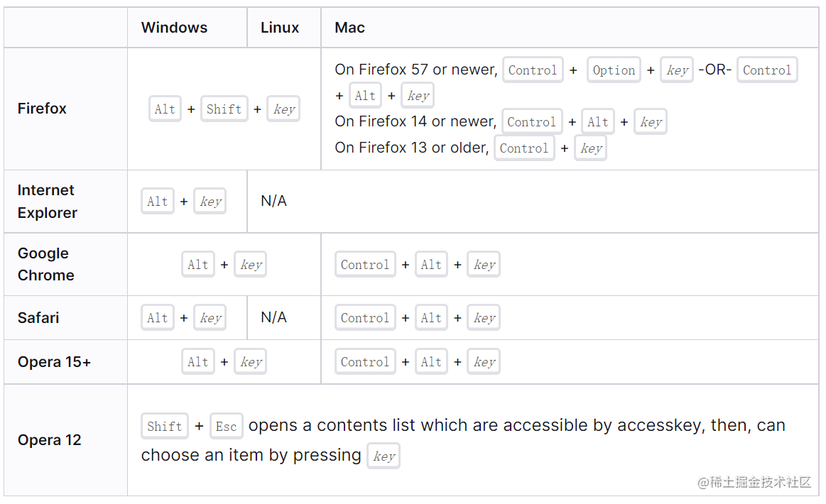Click the Linux column header

tap(279, 28)
